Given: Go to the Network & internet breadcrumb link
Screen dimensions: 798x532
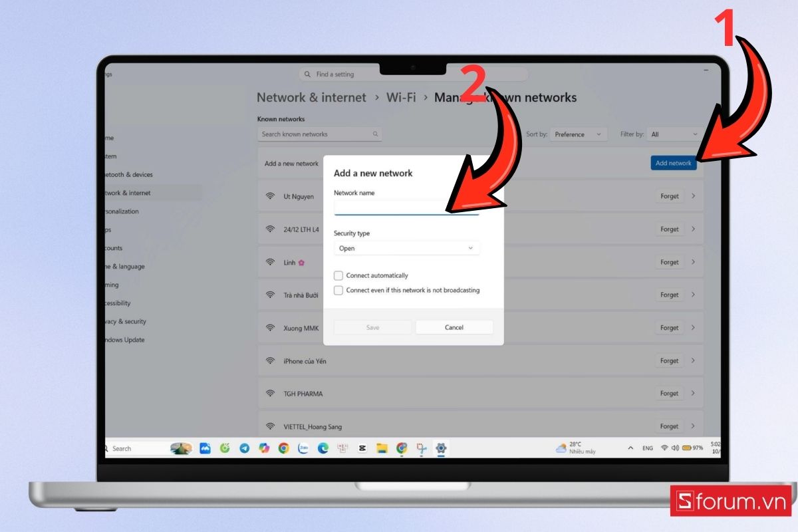Looking at the screenshot, I should point(311,97).
